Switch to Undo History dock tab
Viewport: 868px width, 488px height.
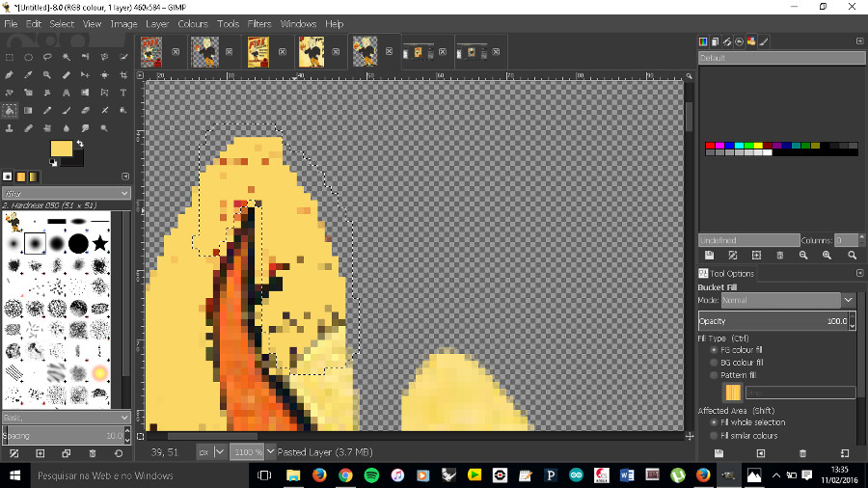(x=739, y=41)
